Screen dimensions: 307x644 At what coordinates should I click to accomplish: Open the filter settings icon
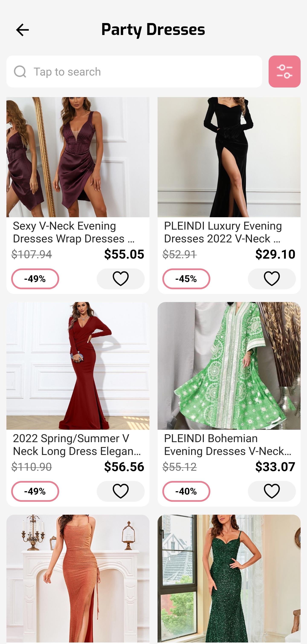284,71
